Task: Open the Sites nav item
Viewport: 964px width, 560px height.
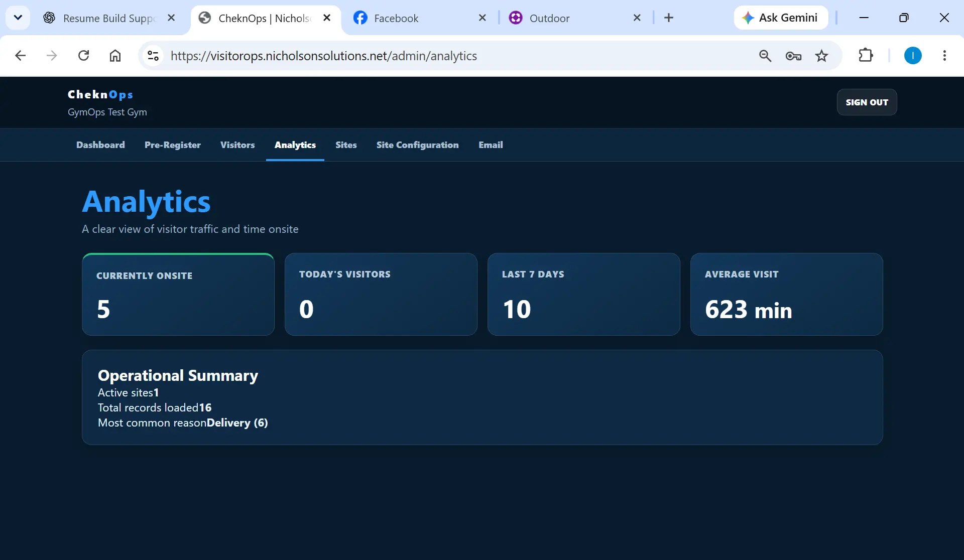Action: coord(346,145)
